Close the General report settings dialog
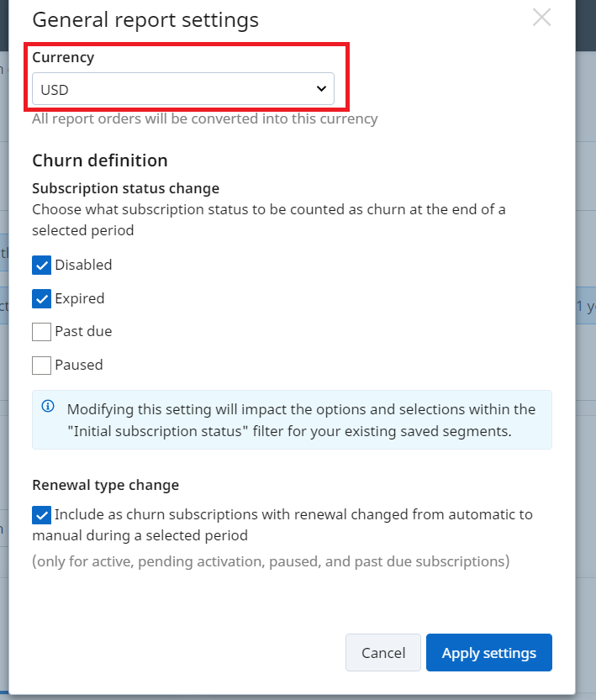Screen dimensions: 596x700 (541, 17)
